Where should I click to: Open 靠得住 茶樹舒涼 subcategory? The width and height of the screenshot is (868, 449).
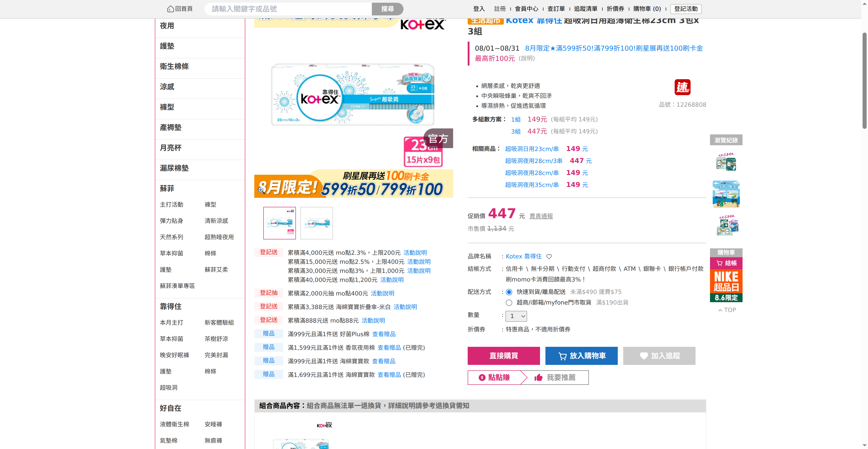point(216,339)
